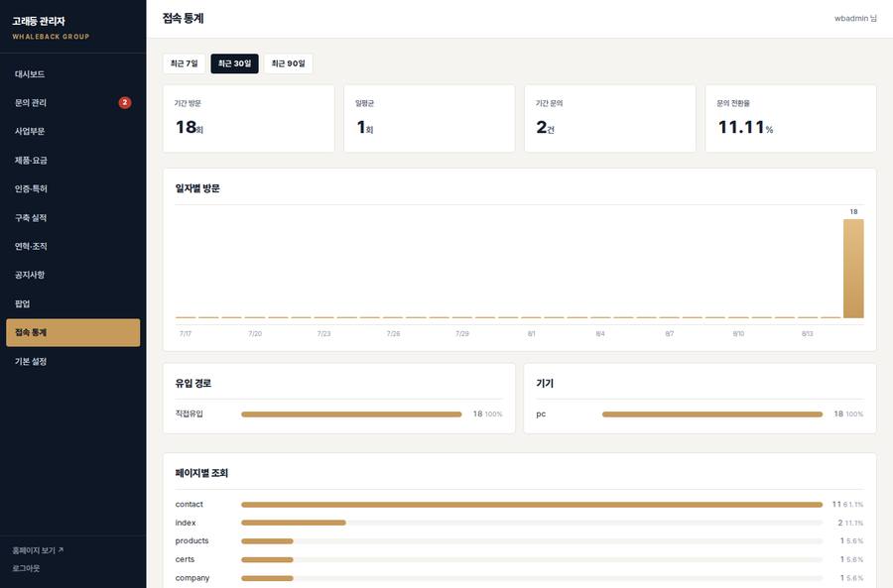This screenshot has height=588, width=893.
Task: Click the 문의 전환율 11.11% value
Action: [745, 127]
